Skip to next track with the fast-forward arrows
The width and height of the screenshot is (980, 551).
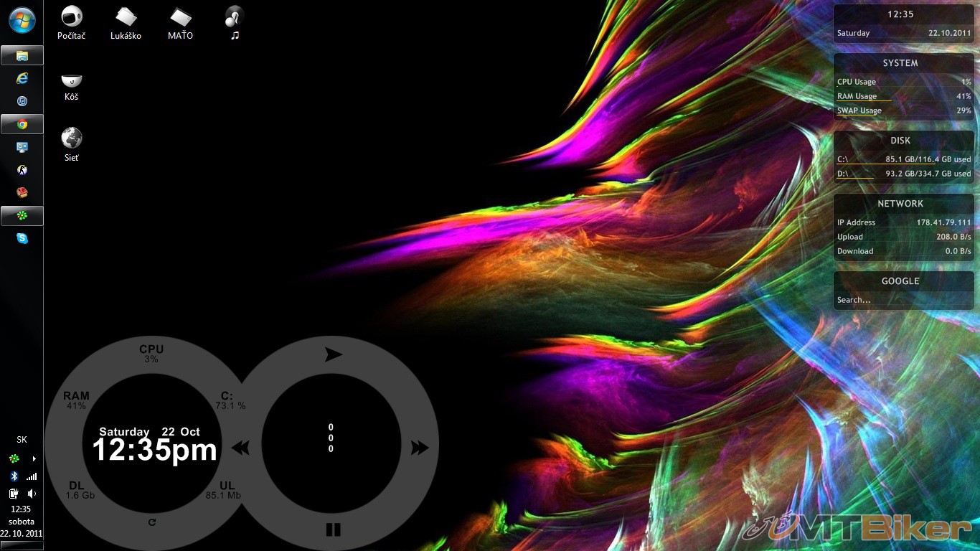[x=419, y=448]
